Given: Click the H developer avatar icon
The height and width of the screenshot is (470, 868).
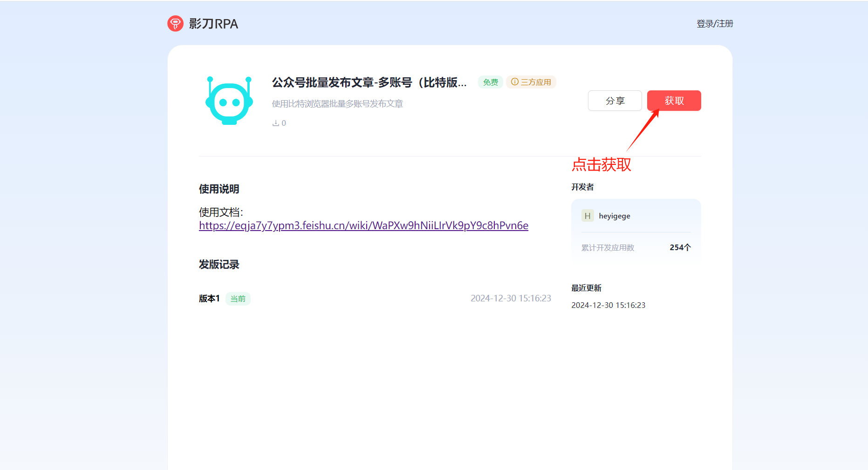Looking at the screenshot, I should click(587, 216).
